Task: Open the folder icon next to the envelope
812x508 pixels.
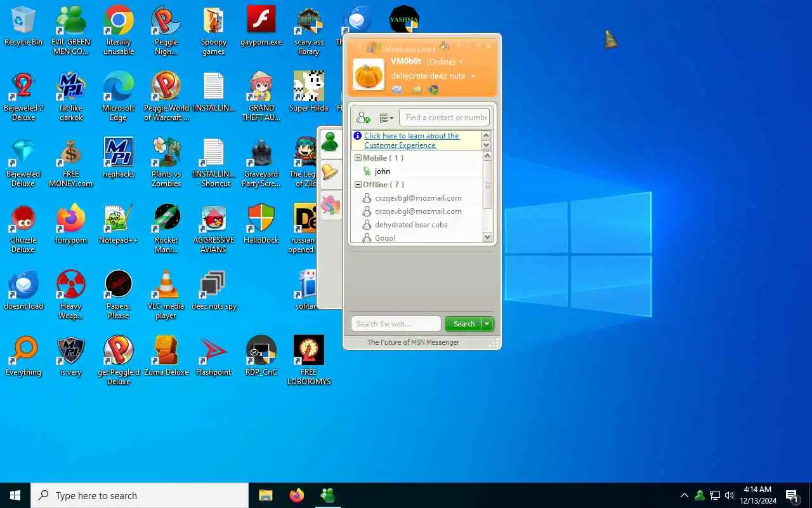Action: 417,90
